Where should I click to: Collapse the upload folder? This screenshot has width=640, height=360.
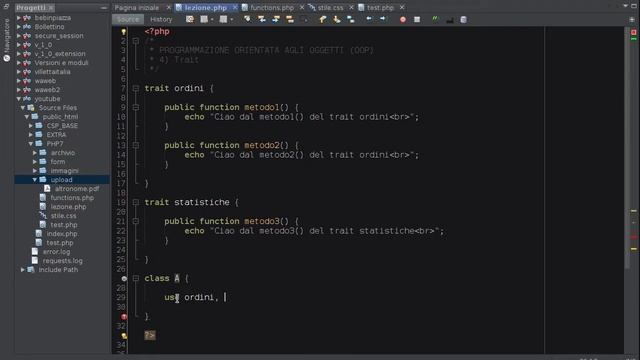(35, 180)
